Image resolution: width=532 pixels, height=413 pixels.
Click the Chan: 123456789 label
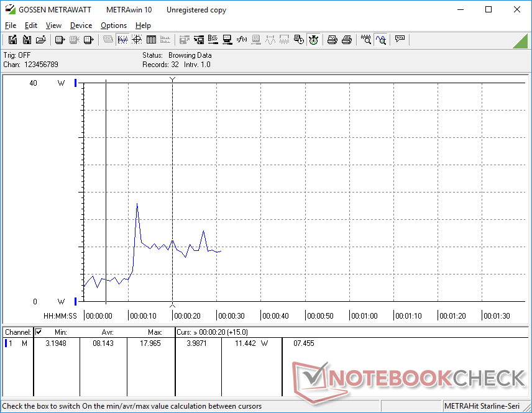pyautogui.click(x=31, y=65)
